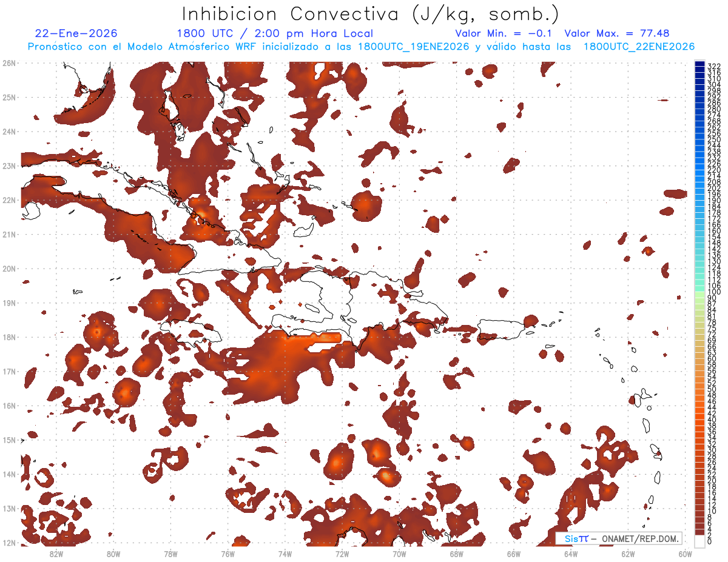Click the 26N latitude axis label
Image resolution: width=728 pixels, height=562 pixels.
pos(9,63)
